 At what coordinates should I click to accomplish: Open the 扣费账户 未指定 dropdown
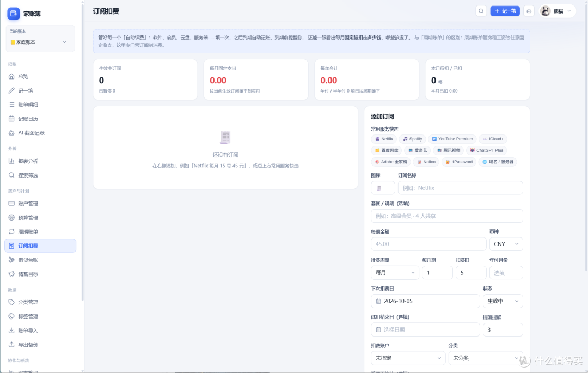(x=408, y=358)
